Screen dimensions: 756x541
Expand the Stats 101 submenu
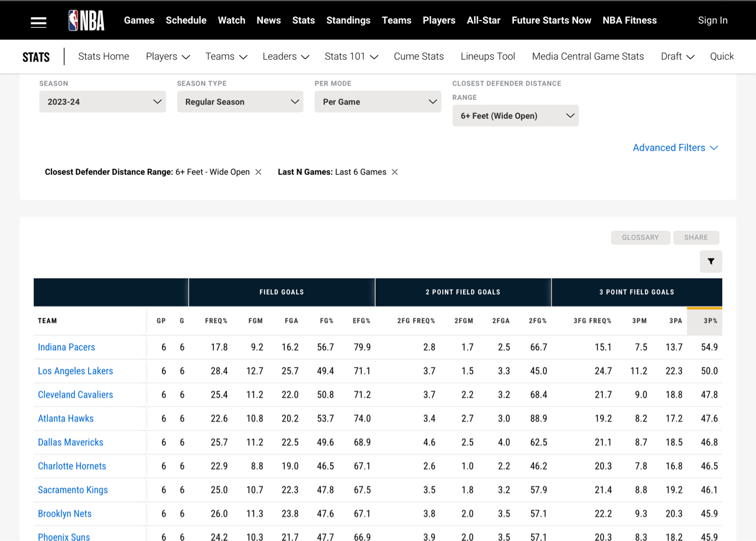(x=351, y=56)
